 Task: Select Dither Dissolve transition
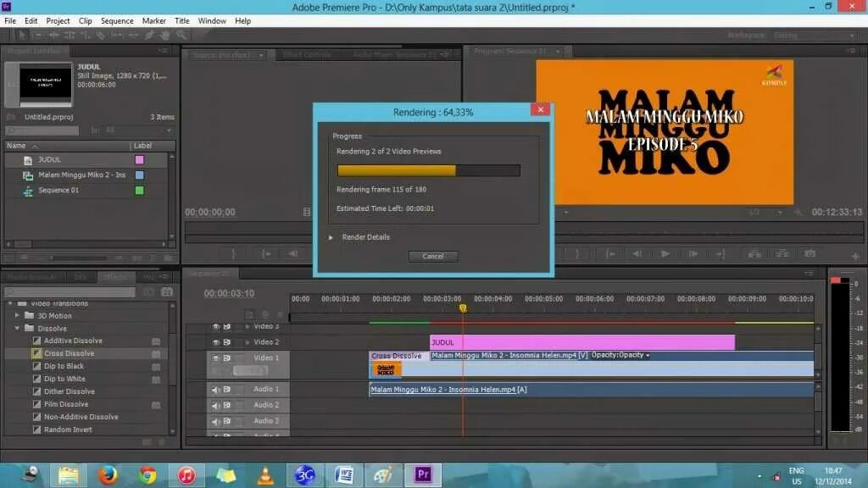70,391
